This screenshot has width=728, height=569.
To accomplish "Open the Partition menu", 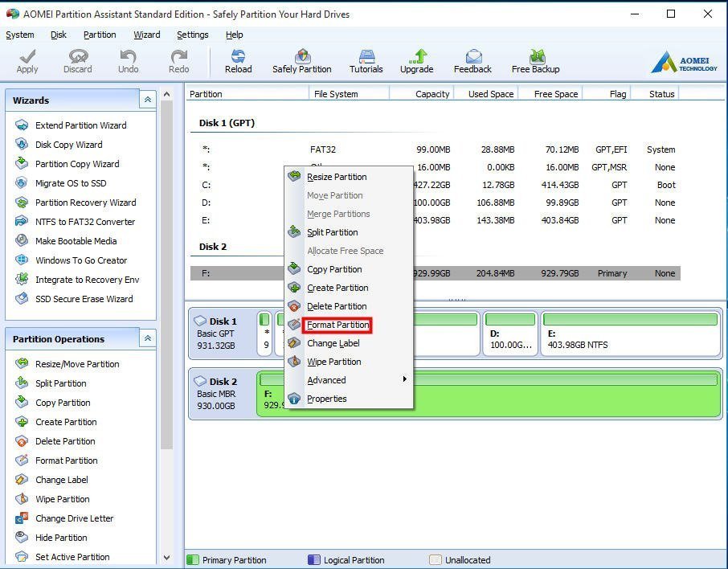I will (x=100, y=35).
